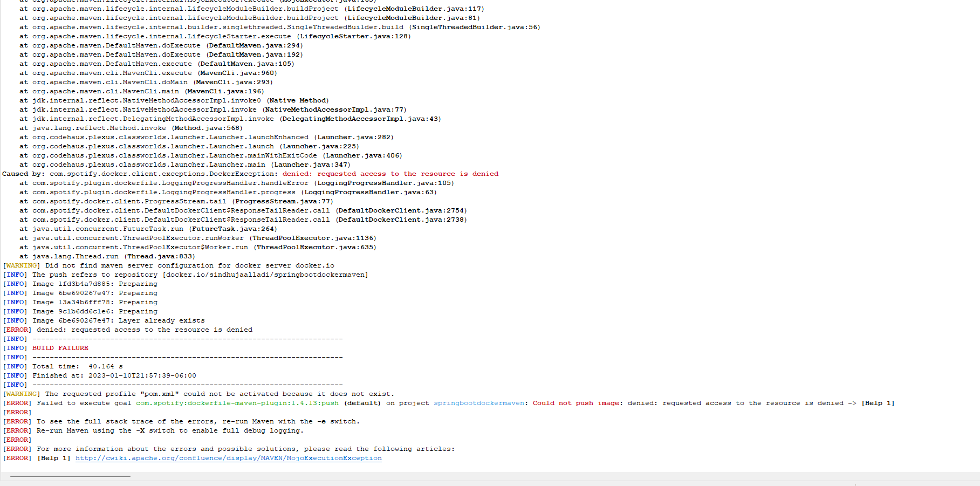Click the DelegatingMethodAccessorImpl.invoke stack line
Viewport: 980px width, 486px height.
click(x=230, y=119)
